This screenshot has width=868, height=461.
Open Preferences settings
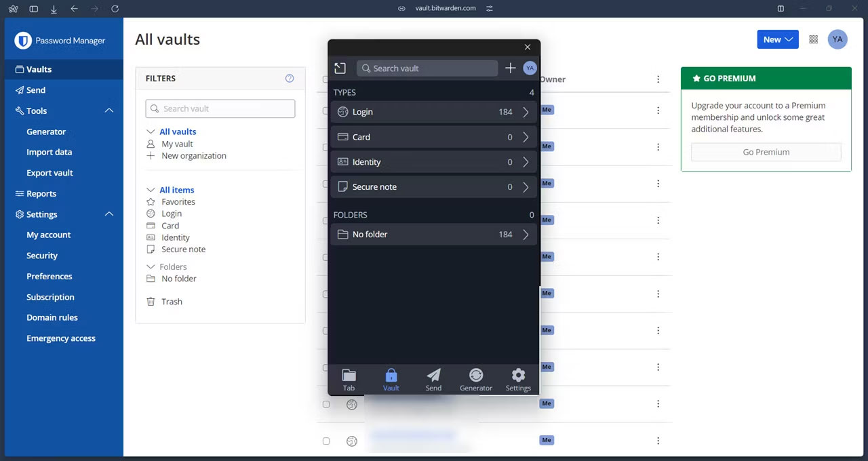tap(50, 276)
